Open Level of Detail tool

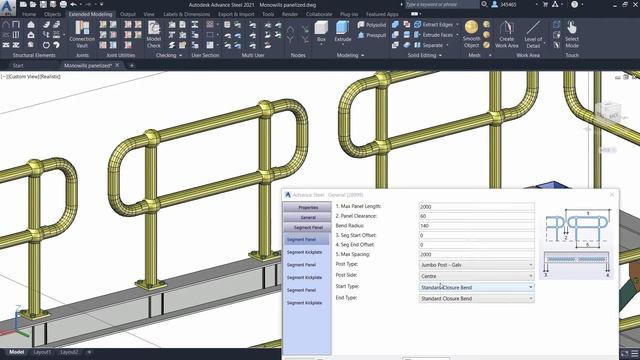point(533,34)
